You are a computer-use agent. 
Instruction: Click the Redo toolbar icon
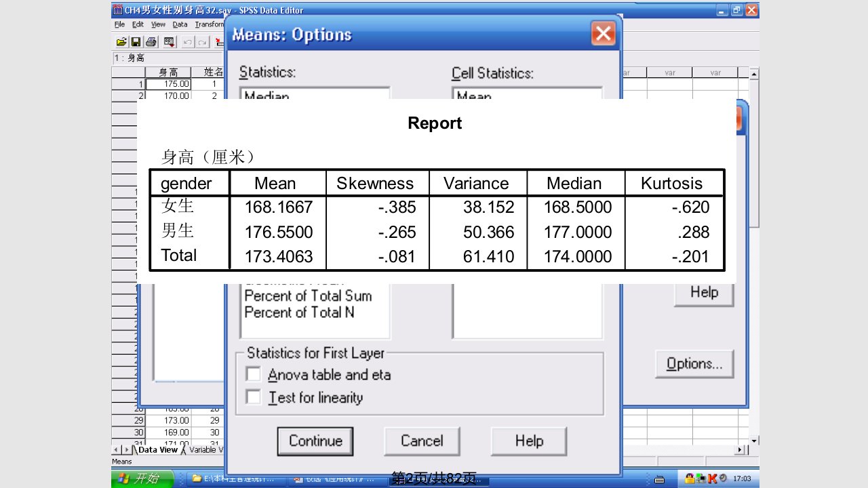(x=202, y=42)
